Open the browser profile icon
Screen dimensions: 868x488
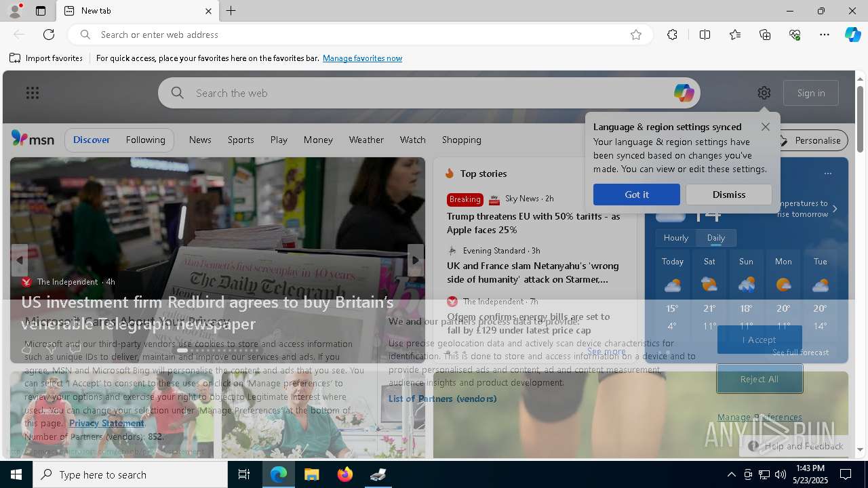(14, 11)
